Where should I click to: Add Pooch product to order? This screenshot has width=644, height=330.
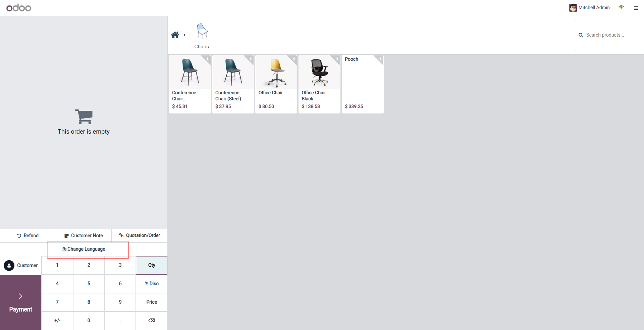click(363, 84)
